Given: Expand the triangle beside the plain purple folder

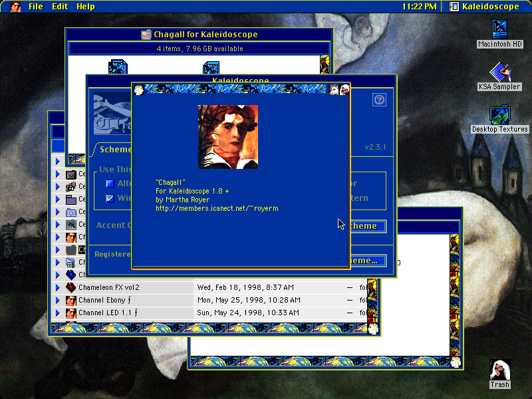Looking at the screenshot, I should [58, 199].
